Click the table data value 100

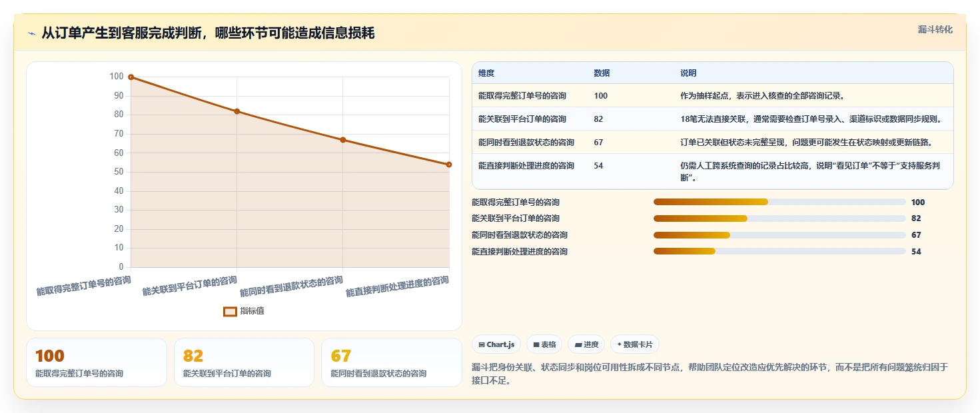(600, 96)
